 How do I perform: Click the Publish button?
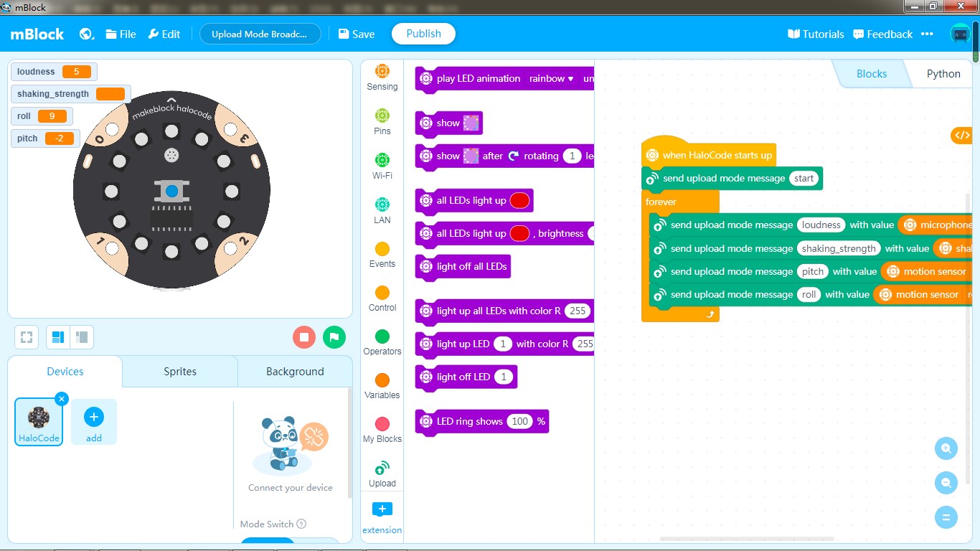point(423,33)
